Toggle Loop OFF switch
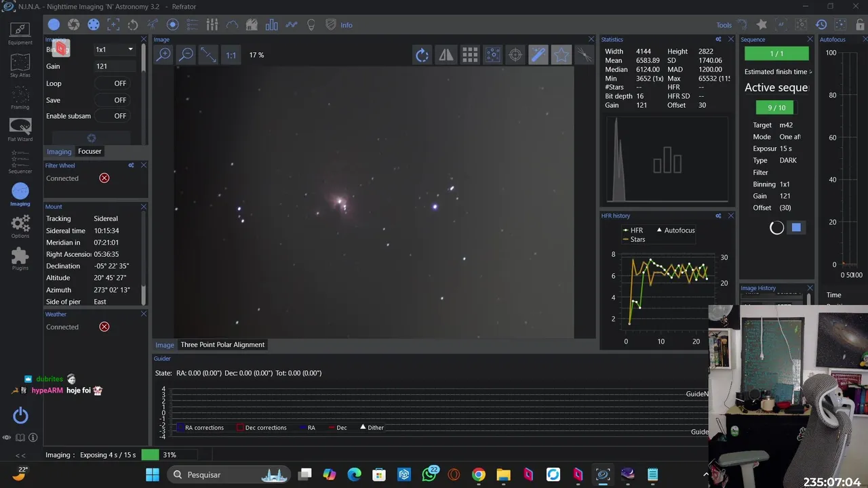The width and height of the screenshot is (868, 488). pos(113,83)
